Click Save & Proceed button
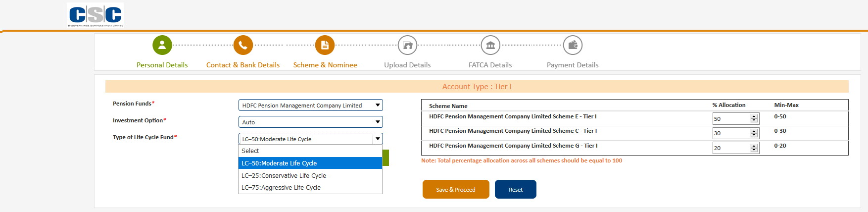The width and height of the screenshot is (868, 212). pos(456,189)
